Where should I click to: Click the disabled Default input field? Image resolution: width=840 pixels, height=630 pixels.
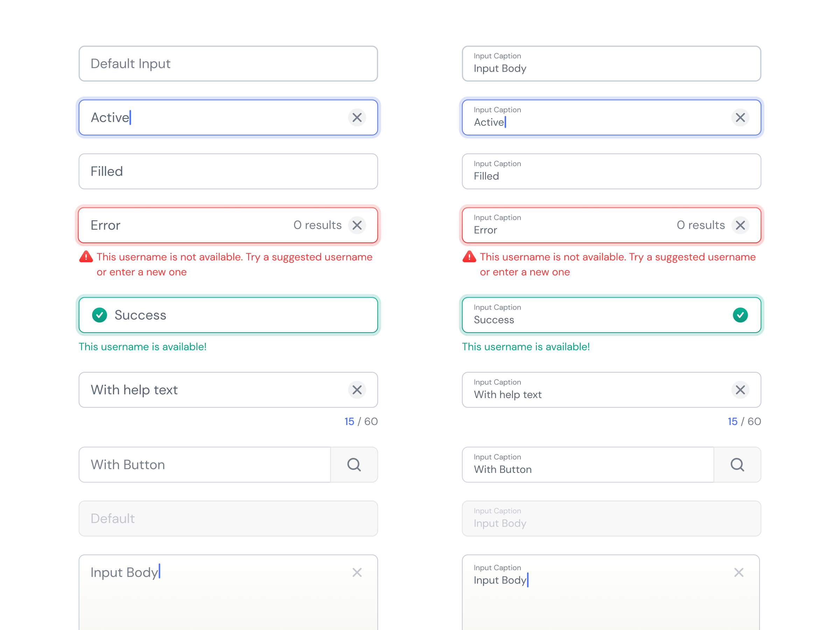[228, 518]
